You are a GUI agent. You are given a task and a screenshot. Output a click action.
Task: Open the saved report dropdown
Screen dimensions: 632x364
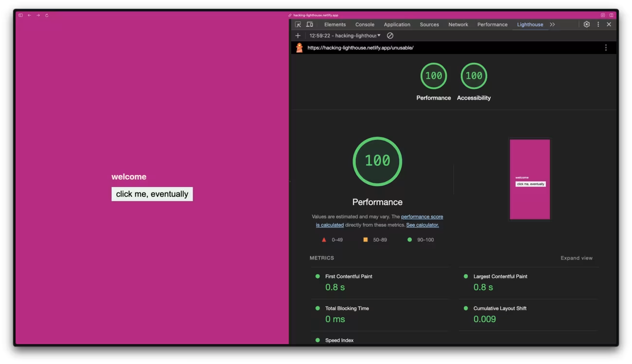344,35
